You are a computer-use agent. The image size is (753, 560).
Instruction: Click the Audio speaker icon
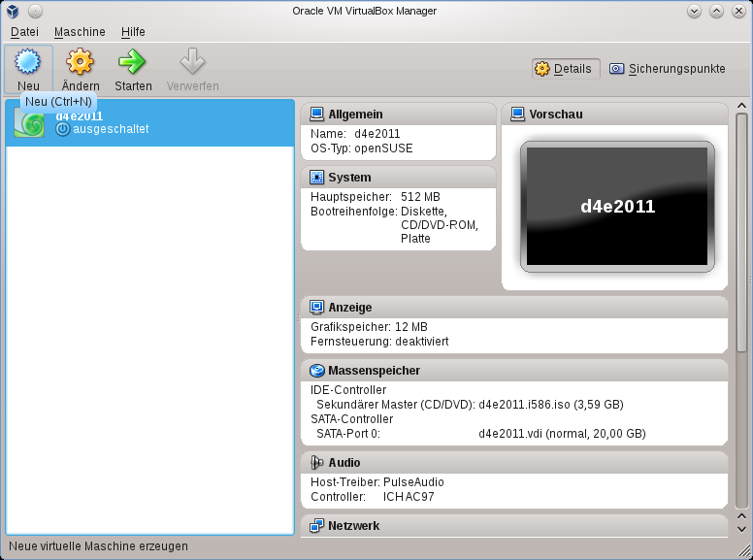click(x=316, y=463)
